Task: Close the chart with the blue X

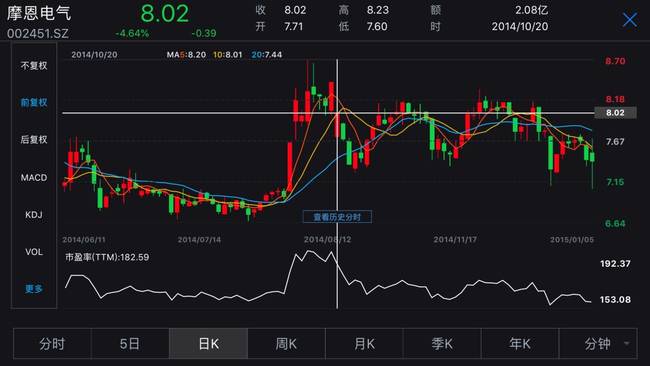Action: [x=630, y=19]
